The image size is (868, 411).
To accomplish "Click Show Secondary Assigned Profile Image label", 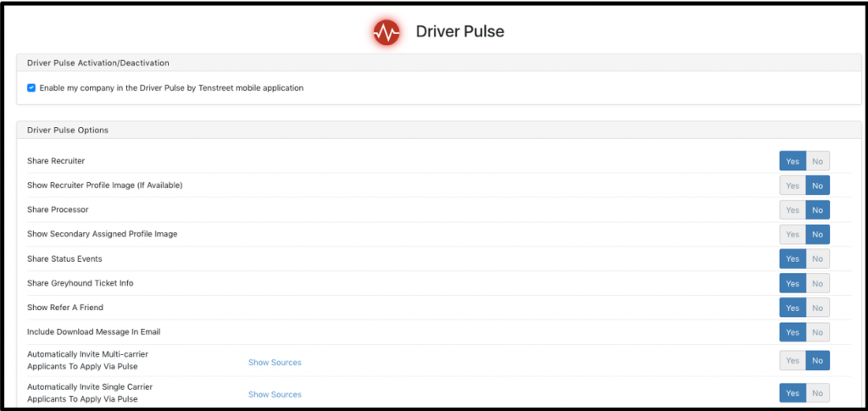I will (103, 235).
